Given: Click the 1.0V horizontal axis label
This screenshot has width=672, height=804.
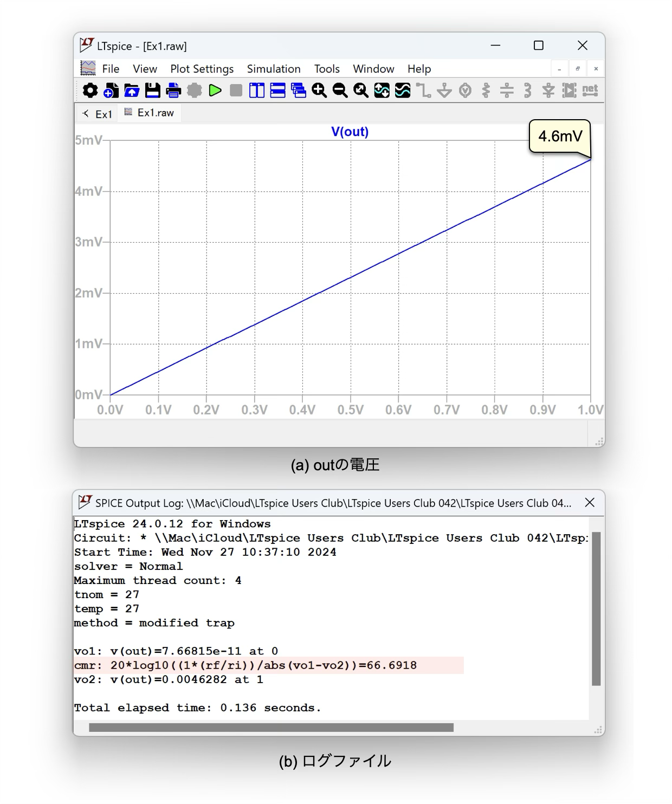Looking at the screenshot, I should [x=590, y=410].
